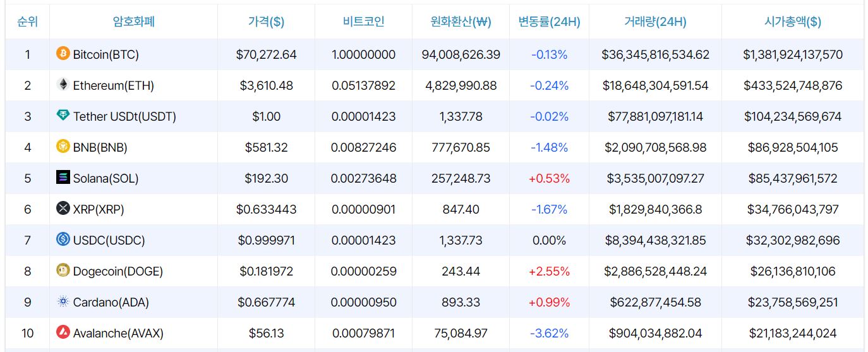Click the Avalanche logo icon

(x=63, y=332)
